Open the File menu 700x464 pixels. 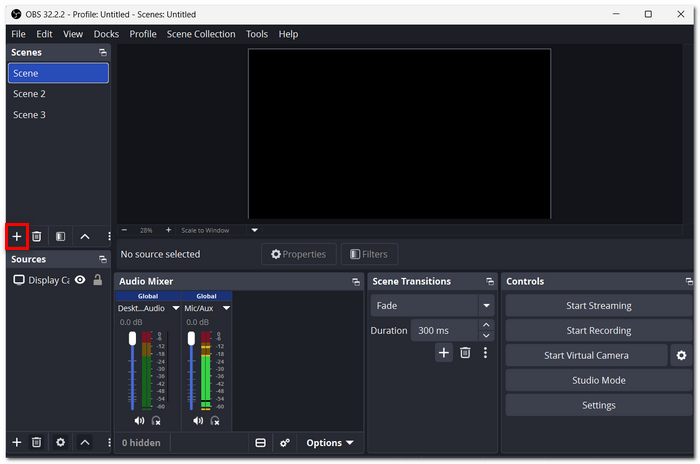tap(18, 34)
